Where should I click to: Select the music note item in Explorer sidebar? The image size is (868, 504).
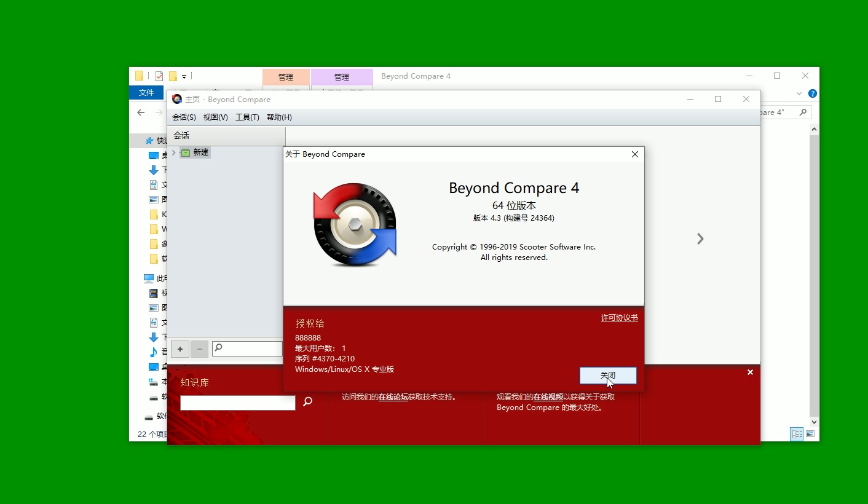point(154,352)
